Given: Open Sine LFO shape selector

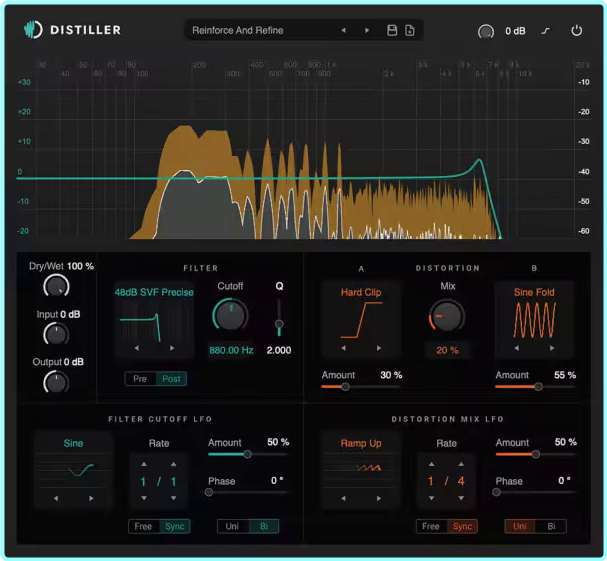Looking at the screenshot, I should (73, 443).
